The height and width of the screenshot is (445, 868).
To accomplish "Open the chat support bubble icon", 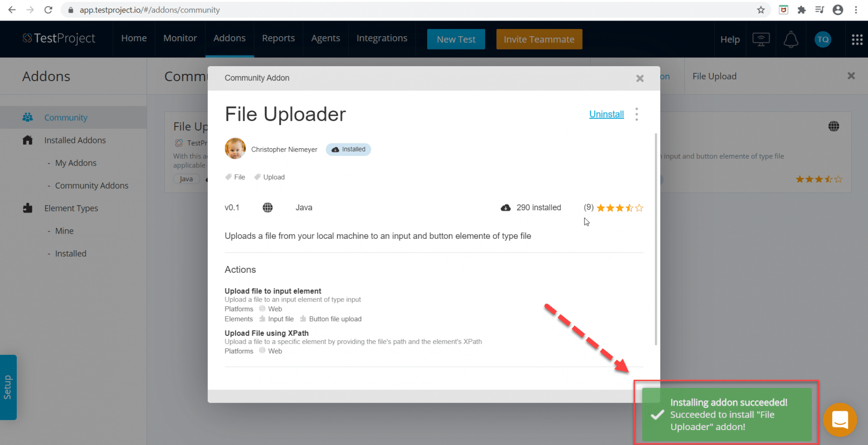I will coord(840,419).
